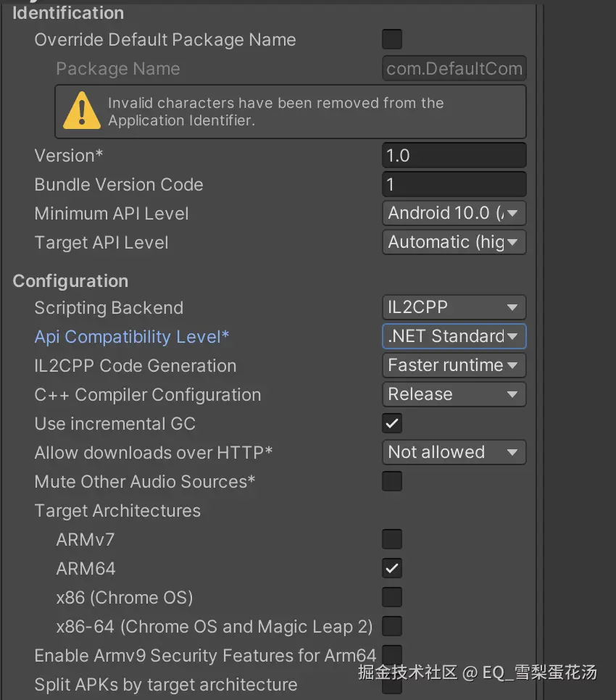
Task: Enable x86 (Chrome OS) checkbox
Action: click(392, 597)
